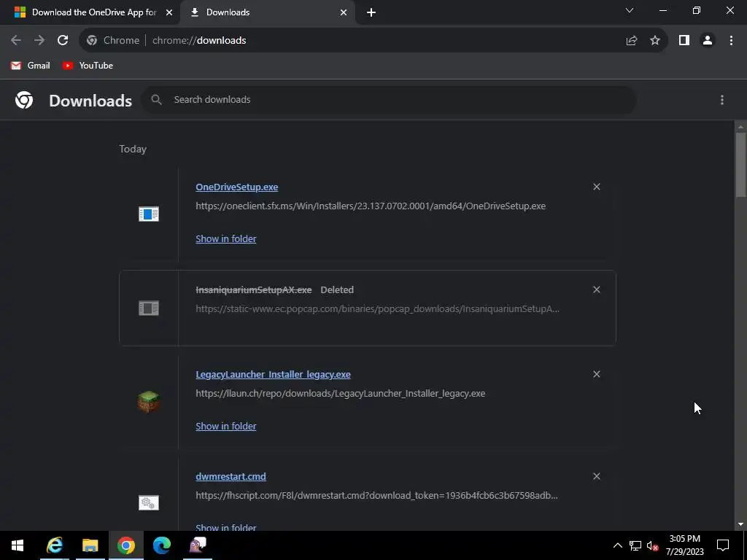Open the Downloads page more actions menu
The height and width of the screenshot is (560, 747).
(x=721, y=99)
